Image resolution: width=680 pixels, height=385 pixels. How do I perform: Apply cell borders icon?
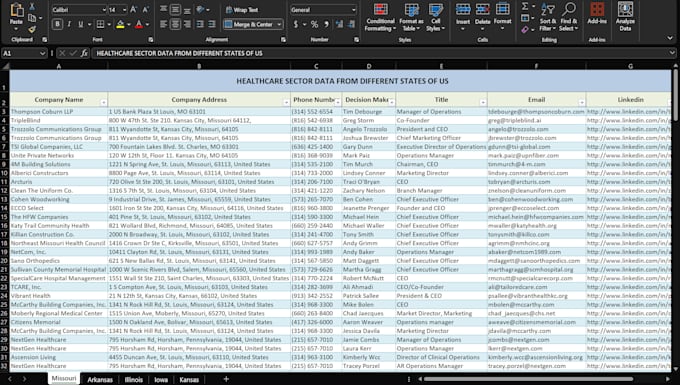[x=100, y=24]
